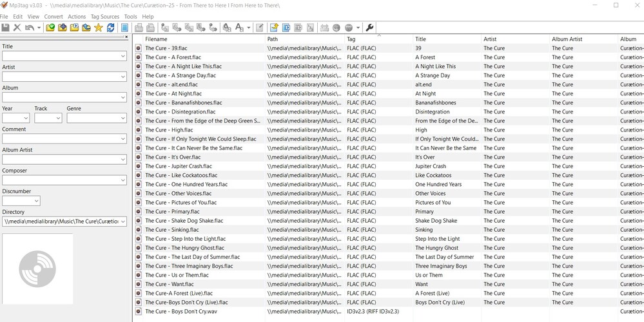644x322 pixels.
Task: Click the Change directory folder icon with green check
Action: point(50,28)
